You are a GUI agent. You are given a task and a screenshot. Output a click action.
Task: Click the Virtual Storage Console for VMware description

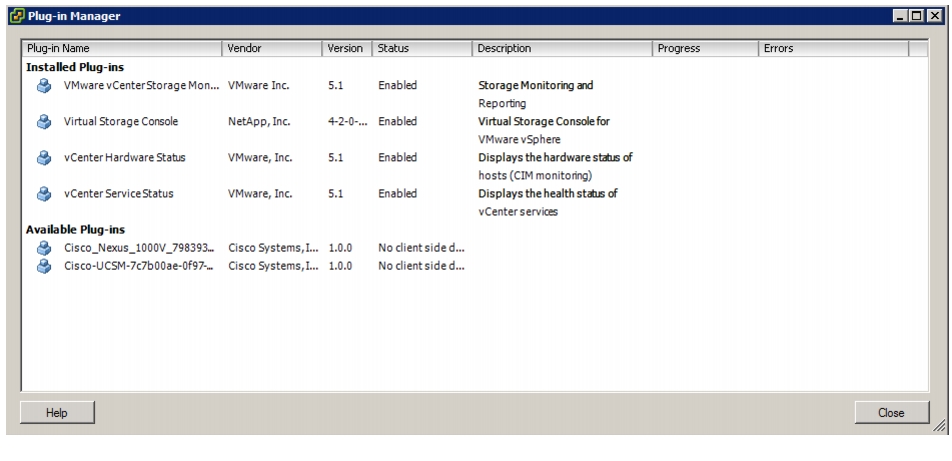point(544,131)
